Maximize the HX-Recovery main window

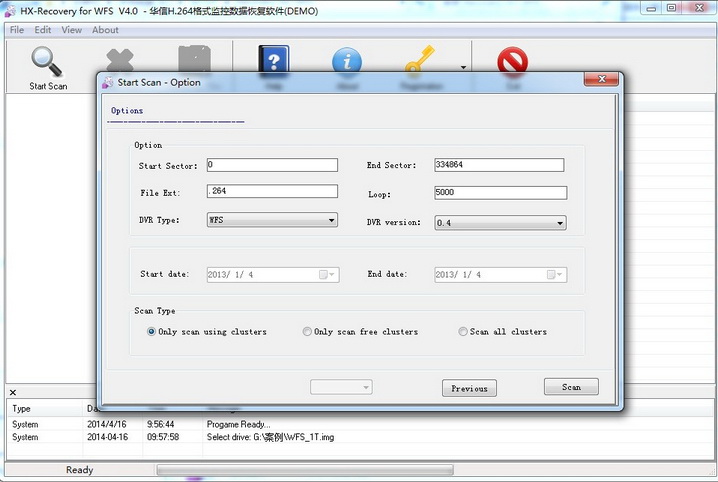(x=671, y=8)
